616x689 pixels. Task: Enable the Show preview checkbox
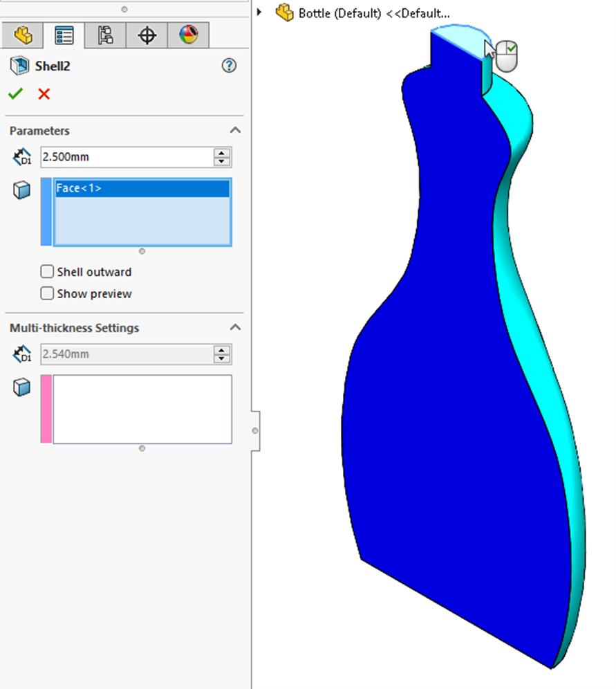point(47,293)
